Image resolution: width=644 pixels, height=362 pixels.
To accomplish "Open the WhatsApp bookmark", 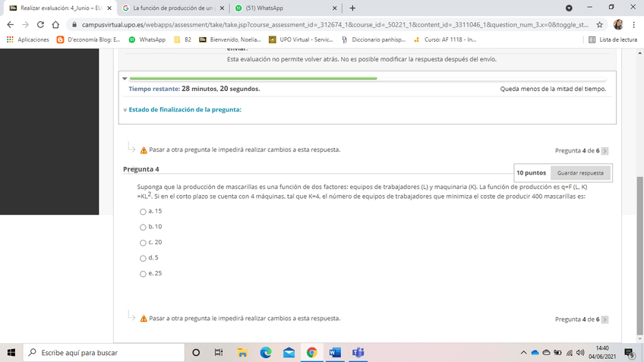I will (x=147, y=39).
